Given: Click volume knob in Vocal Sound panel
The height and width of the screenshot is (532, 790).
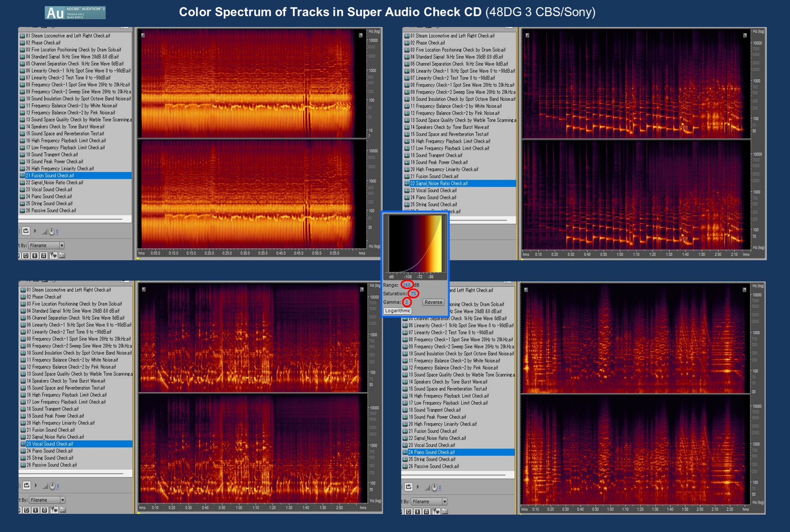Looking at the screenshot, I should 52,486.
